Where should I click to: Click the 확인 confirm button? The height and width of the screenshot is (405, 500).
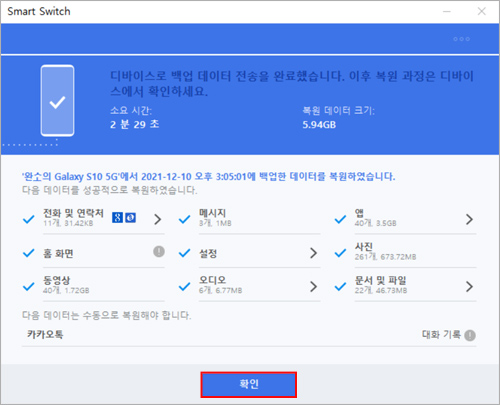249,385
